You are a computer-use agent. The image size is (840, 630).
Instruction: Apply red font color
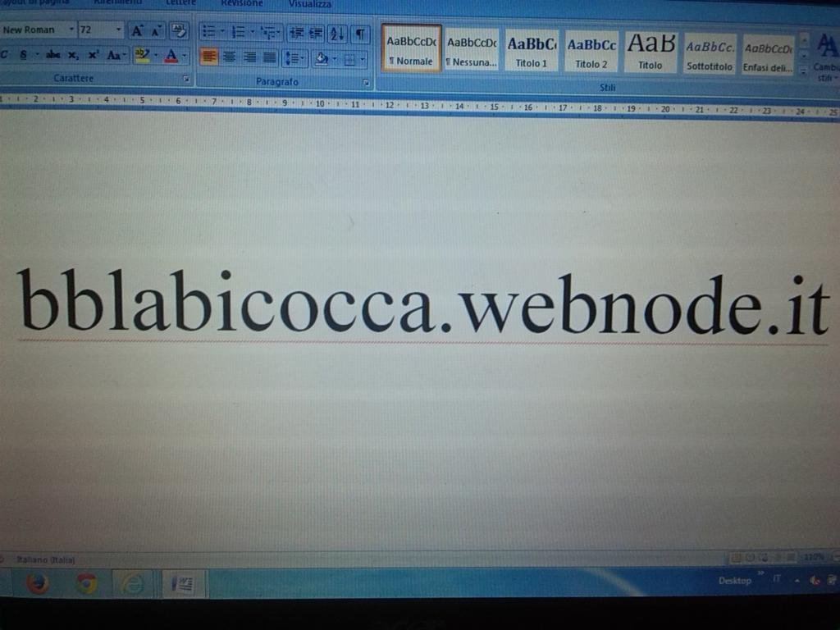(x=171, y=56)
